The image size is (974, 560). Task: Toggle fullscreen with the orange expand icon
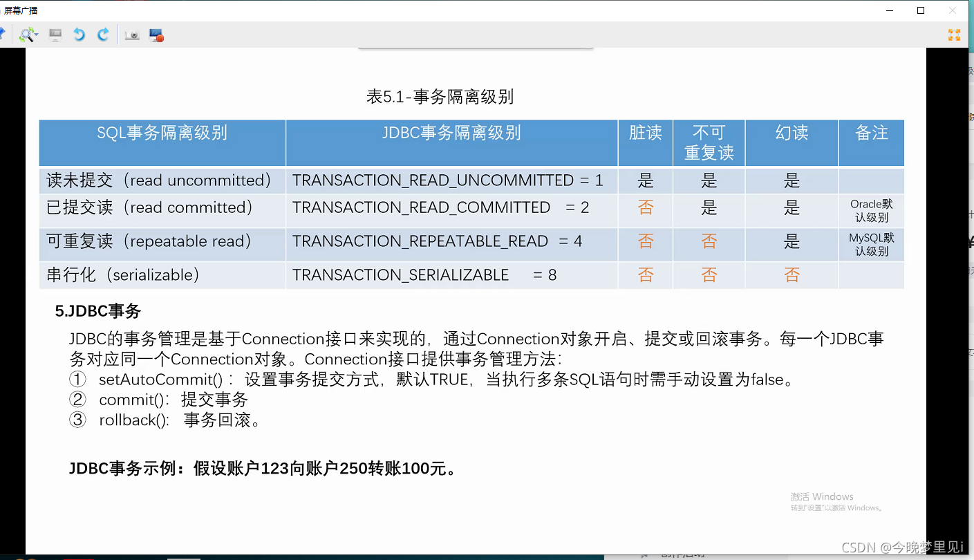(954, 35)
